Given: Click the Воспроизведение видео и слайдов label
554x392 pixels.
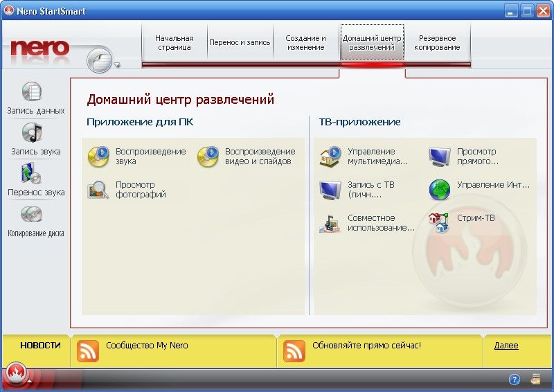Looking at the screenshot, I should point(260,157).
